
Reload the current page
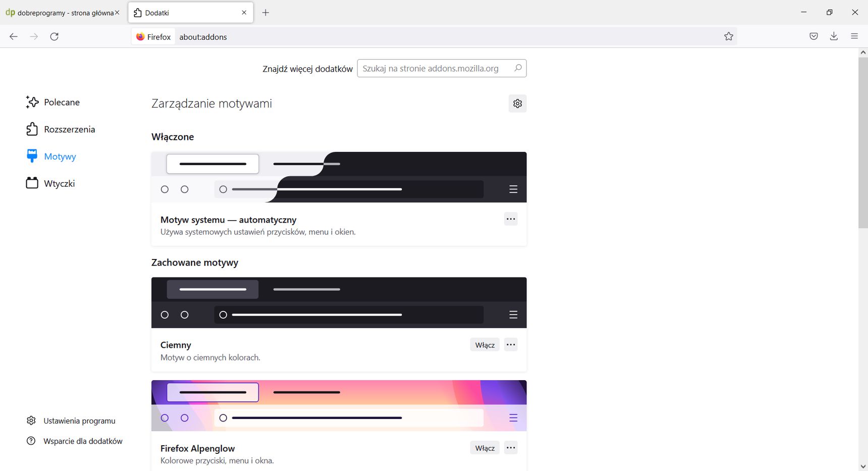pyautogui.click(x=55, y=36)
